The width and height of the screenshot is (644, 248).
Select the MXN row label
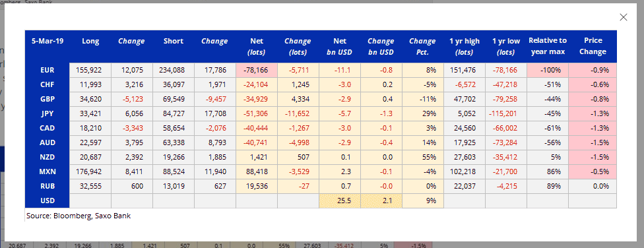[48, 171]
